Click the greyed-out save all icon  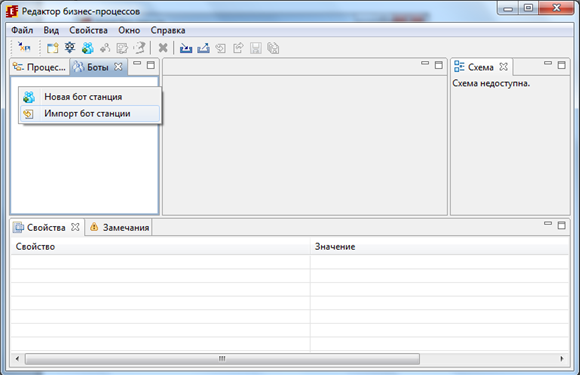tap(273, 48)
